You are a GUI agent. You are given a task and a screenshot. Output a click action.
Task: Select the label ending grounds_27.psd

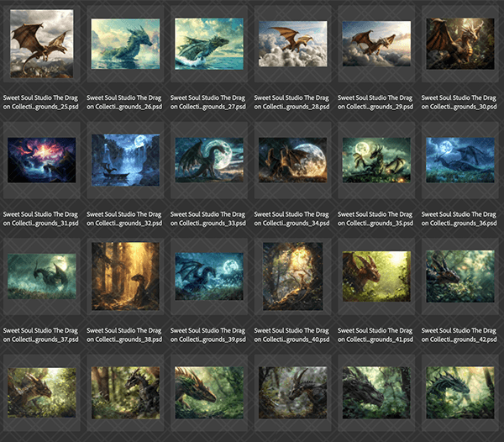click(208, 103)
